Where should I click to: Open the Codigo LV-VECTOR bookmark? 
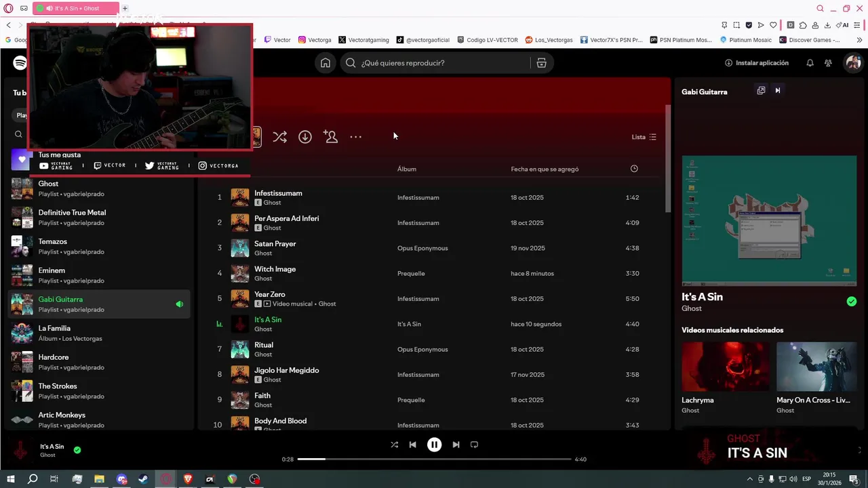pyautogui.click(x=488, y=40)
